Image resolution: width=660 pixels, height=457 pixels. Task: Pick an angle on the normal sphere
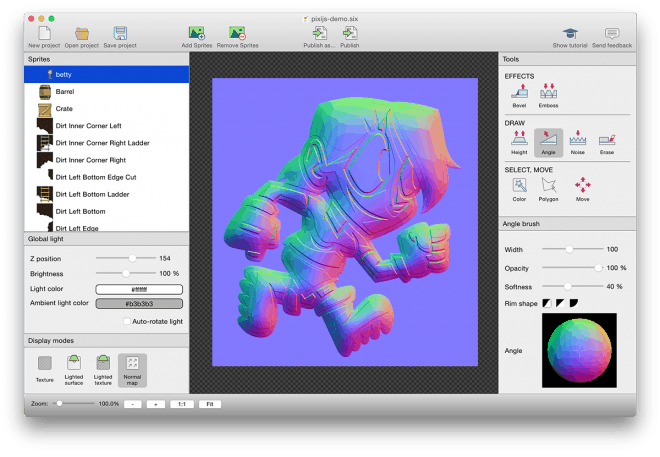click(x=579, y=350)
